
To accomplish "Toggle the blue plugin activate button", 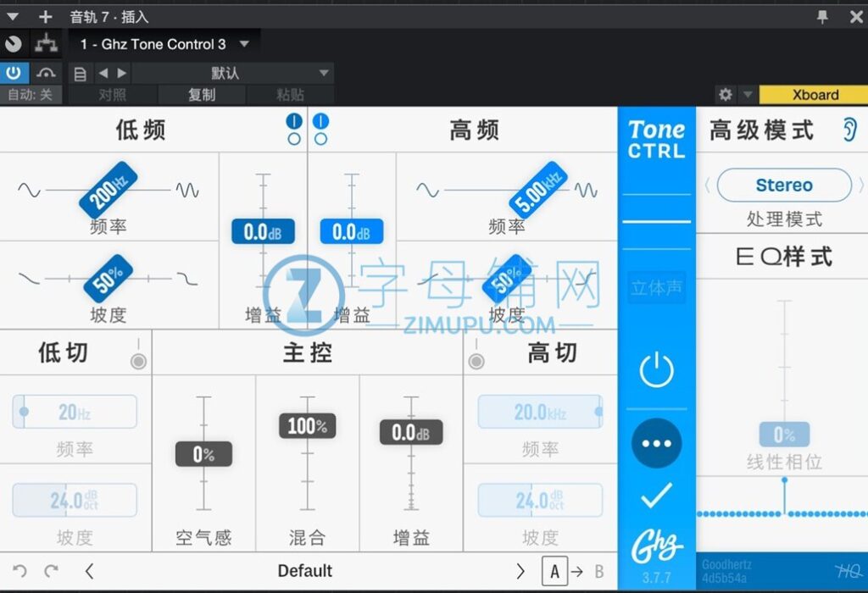I will coord(14,74).
